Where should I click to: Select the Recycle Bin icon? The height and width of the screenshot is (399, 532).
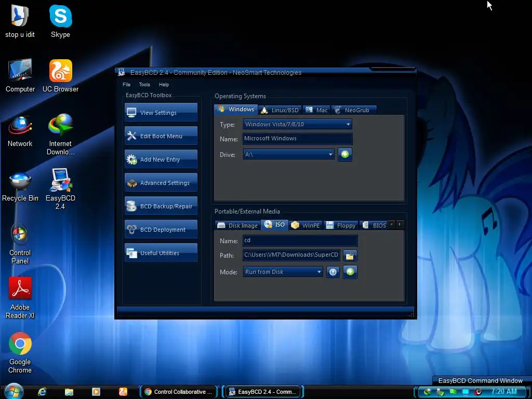point(20,187)
